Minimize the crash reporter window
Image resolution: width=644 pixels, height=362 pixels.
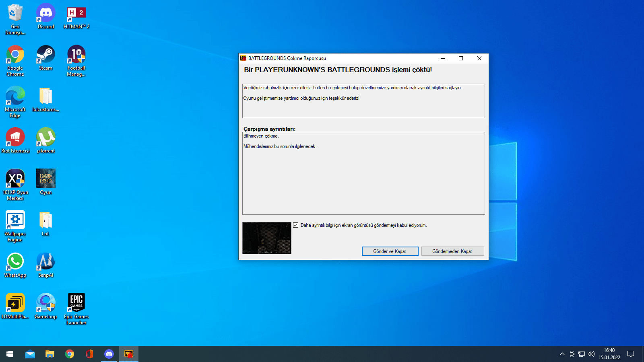pos(443,58)
